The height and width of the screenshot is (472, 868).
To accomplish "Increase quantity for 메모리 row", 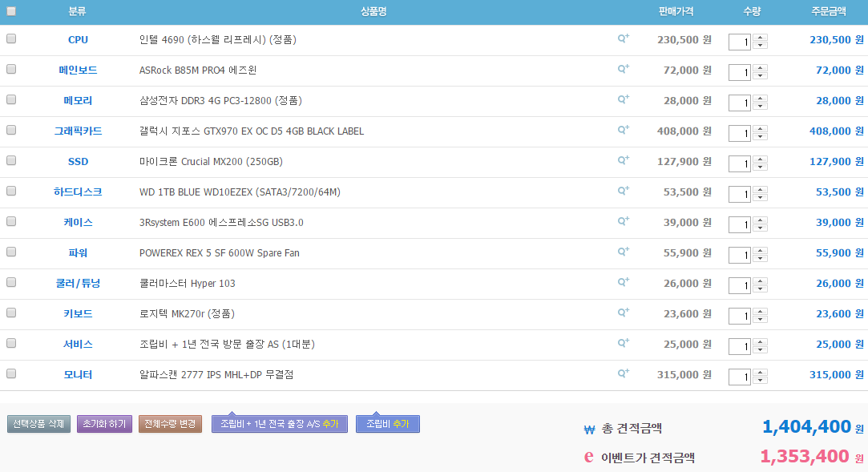I will click(760, 99).
